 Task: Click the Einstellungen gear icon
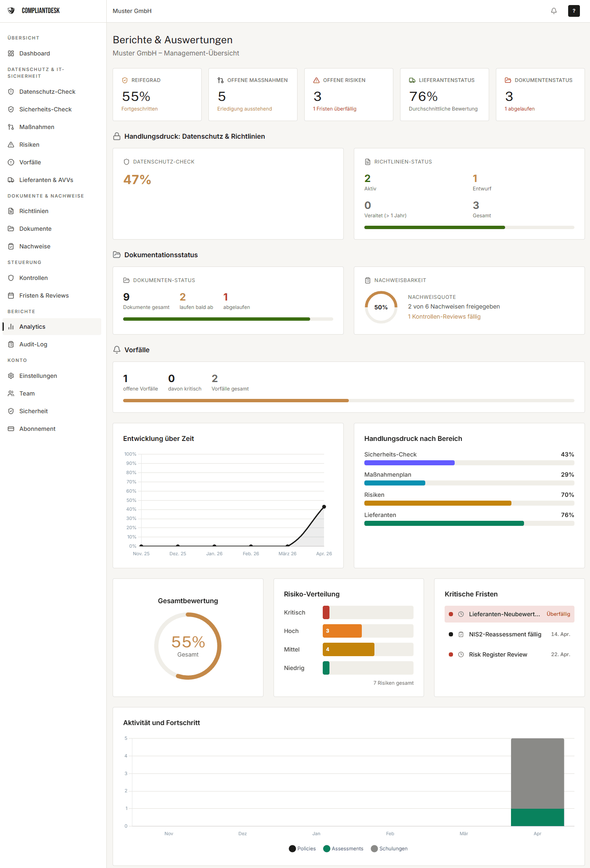pos(11,376)
